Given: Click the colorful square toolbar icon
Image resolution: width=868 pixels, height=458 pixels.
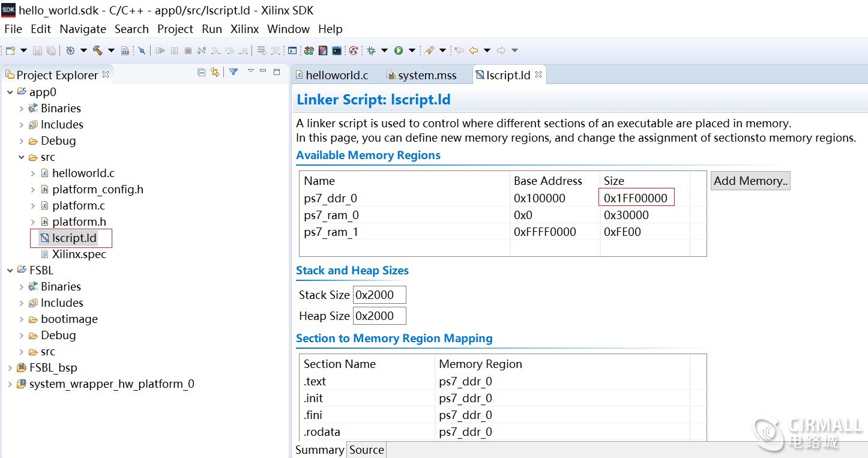Looking at the screenshot, I should 322,50.
